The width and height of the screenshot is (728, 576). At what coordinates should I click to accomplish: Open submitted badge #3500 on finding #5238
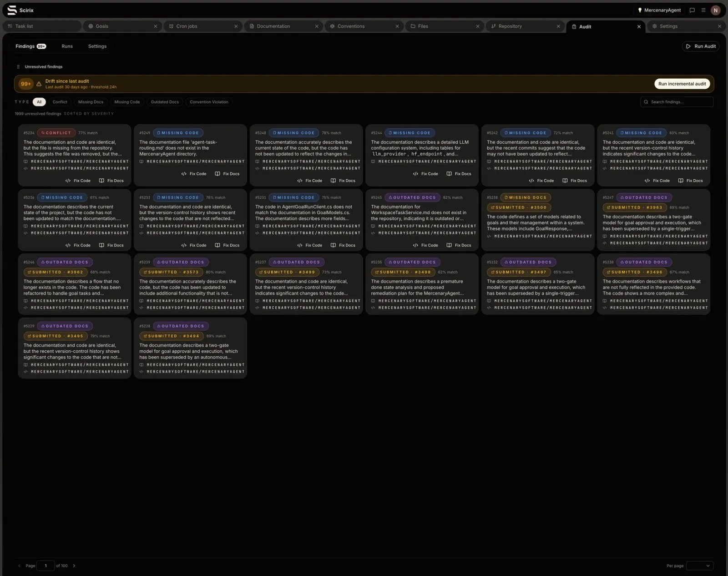click(x=519, y=207)
